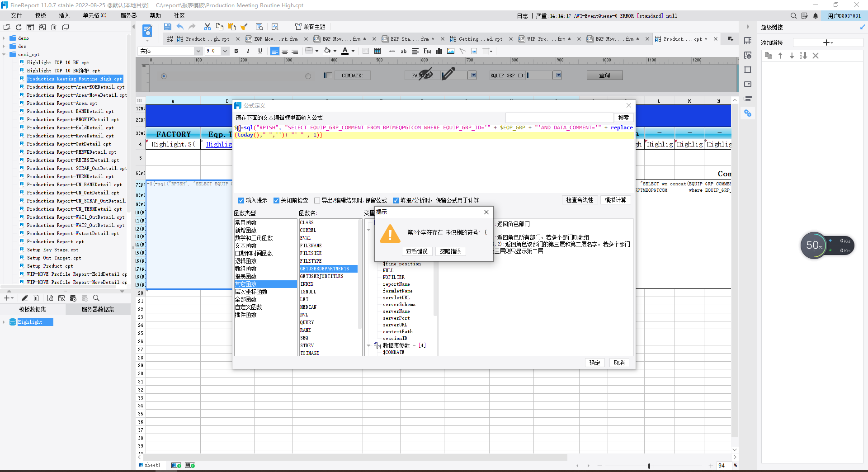Click the Hyperlink chain icon in right sidebar
Image resolution: width=868 pixels, height=472 pixels.
click(748, 113)
